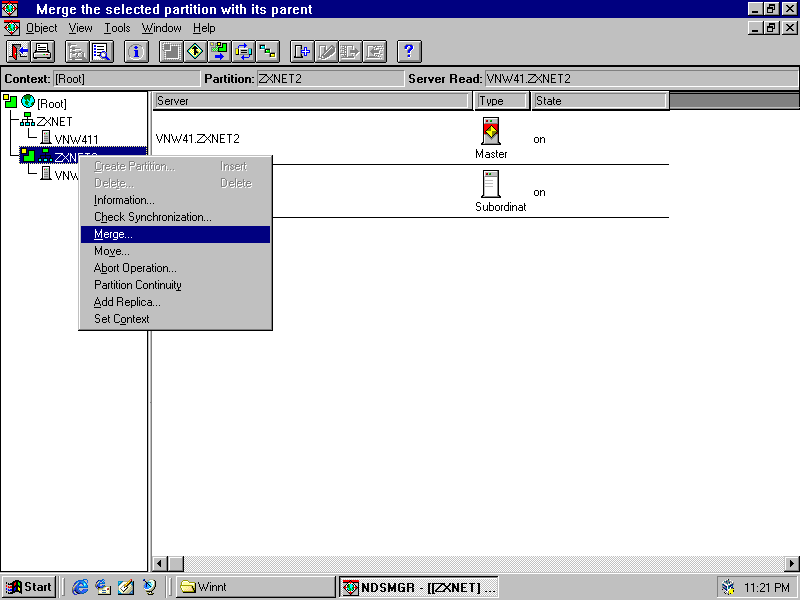Choose Add Replica... from the context menu
The image size is (800, 600).
[x=176, y=303]
